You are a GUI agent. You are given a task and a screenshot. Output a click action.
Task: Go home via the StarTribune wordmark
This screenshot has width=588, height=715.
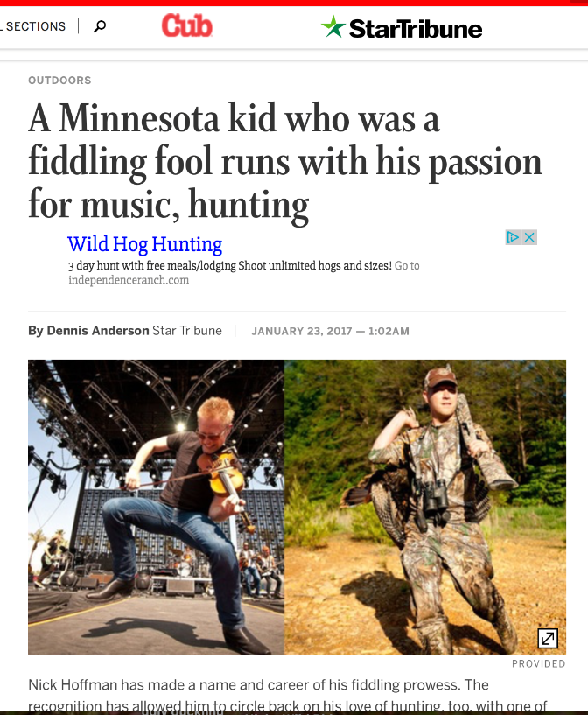pos(416,29)
